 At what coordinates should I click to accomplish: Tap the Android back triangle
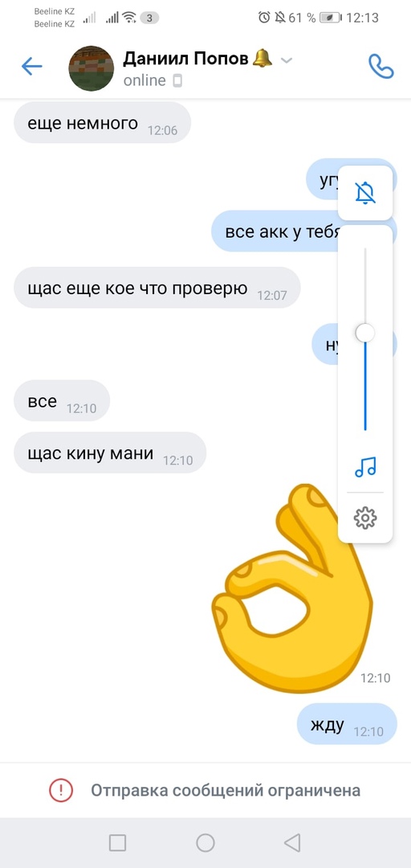coord(291,842)
